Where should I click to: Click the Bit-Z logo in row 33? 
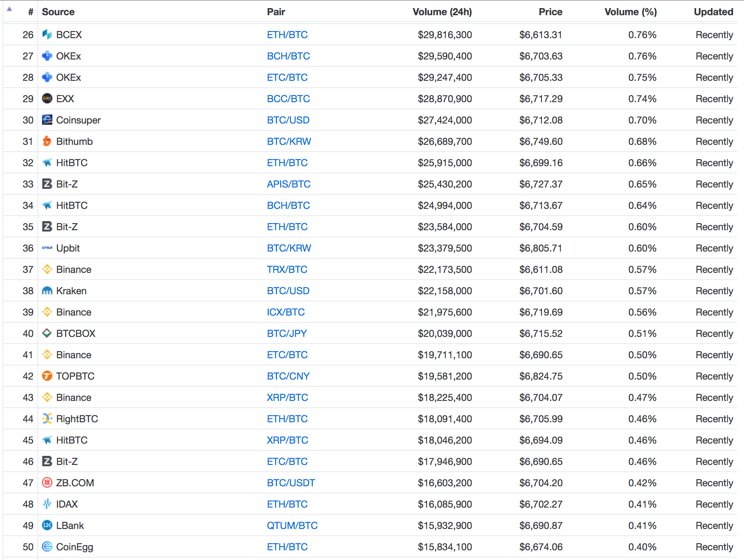(x=47, y=184)
